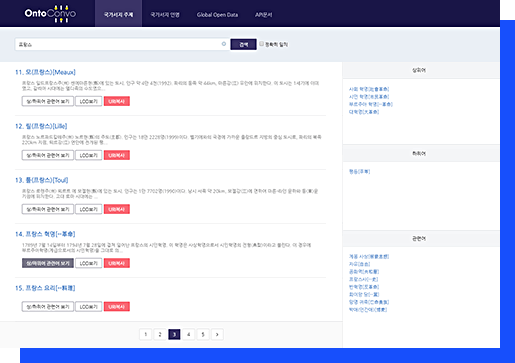Viewport: 515px width, 363px height.
Task: Open result 13 titled [Toul]
Action: (x=42, y=180)
